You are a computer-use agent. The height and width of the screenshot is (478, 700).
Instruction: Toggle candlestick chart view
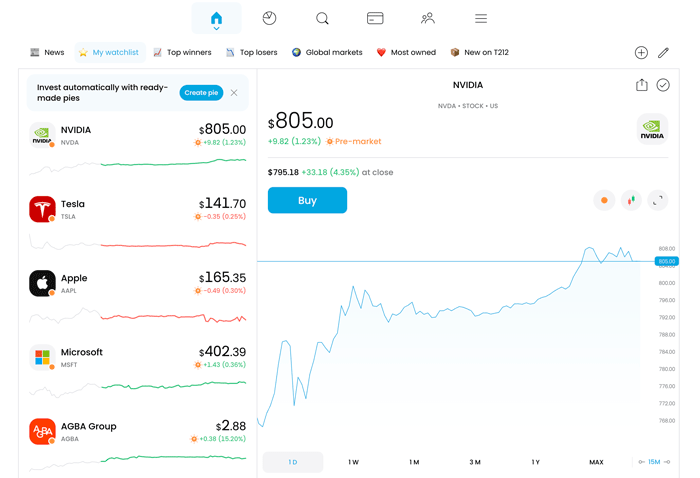(x=631, y=200)
